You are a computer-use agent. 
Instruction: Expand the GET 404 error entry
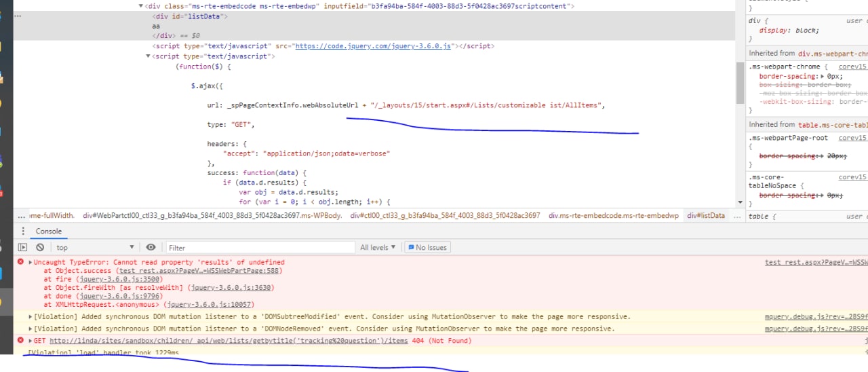[x=30, y=340]
